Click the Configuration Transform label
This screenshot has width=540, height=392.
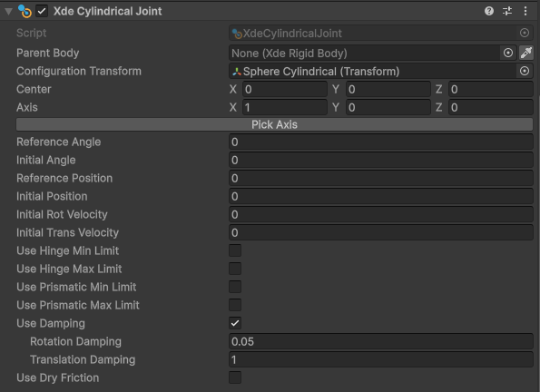click(79, 71)
